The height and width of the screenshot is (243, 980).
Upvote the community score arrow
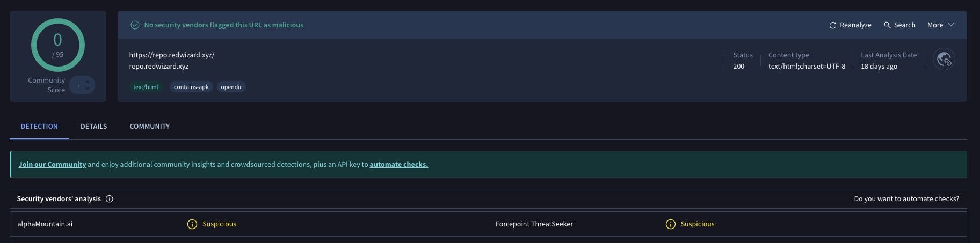(88, 82)
